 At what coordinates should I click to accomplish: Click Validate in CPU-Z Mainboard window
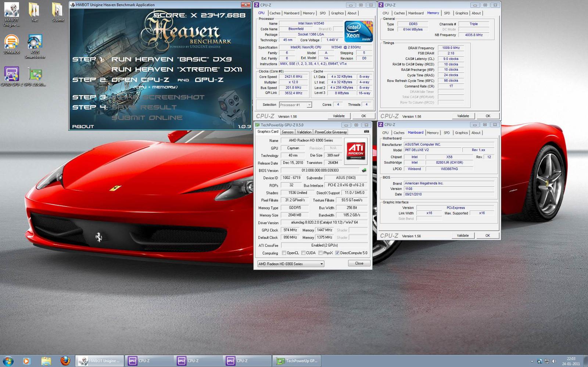pos(463,235)
